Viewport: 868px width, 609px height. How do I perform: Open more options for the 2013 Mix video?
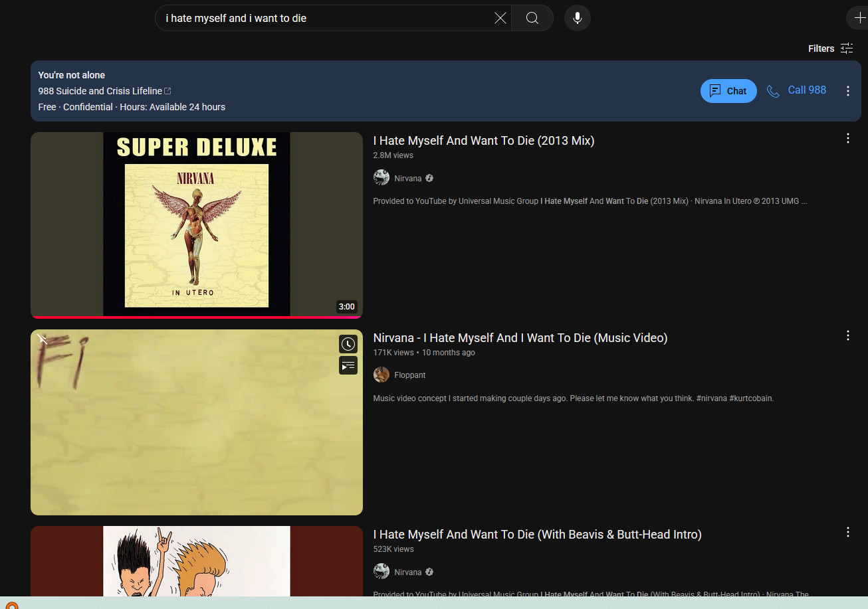tap(847, 138)
